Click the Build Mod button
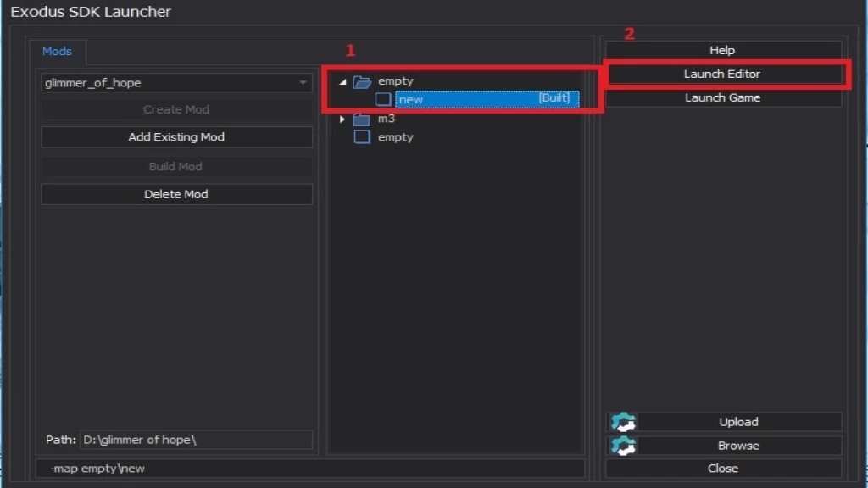The height and width of the screenshot is (488, 868). pos(176,167)
